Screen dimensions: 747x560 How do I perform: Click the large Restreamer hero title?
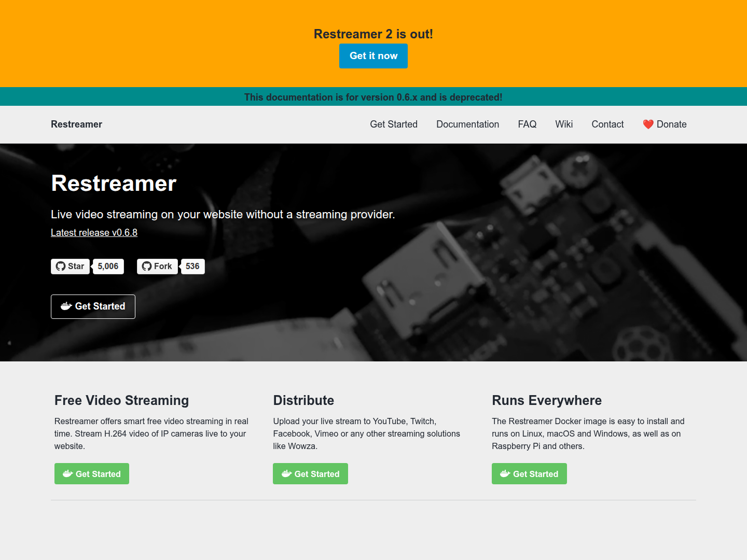(114, 184)
